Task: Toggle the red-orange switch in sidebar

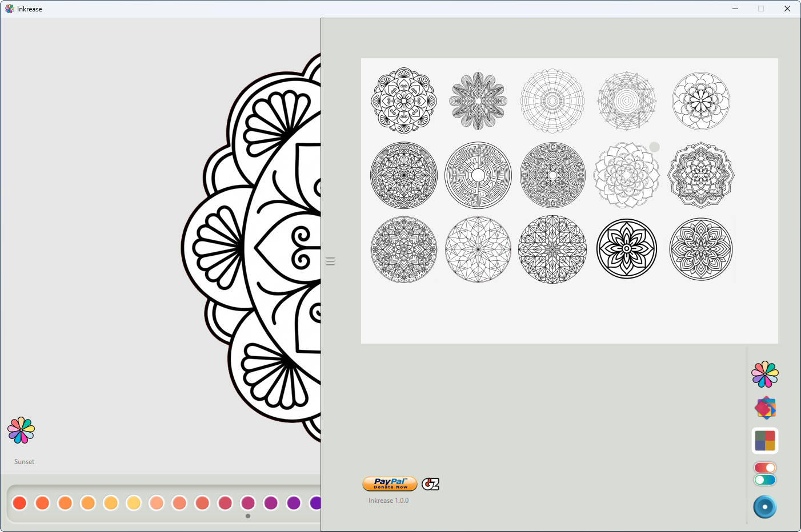Action: 765,467
